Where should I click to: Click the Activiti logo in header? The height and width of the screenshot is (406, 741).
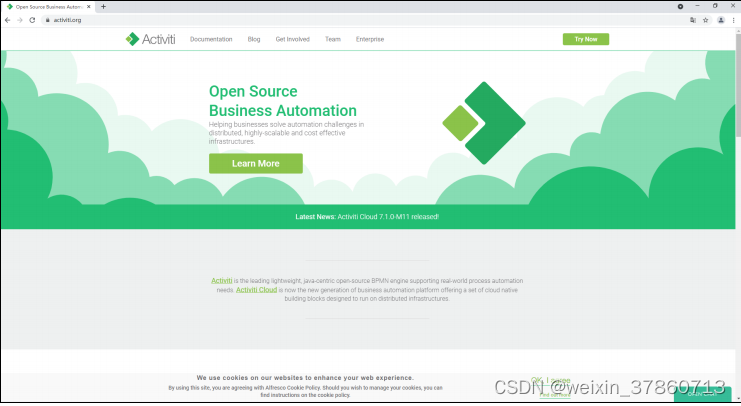150,39
